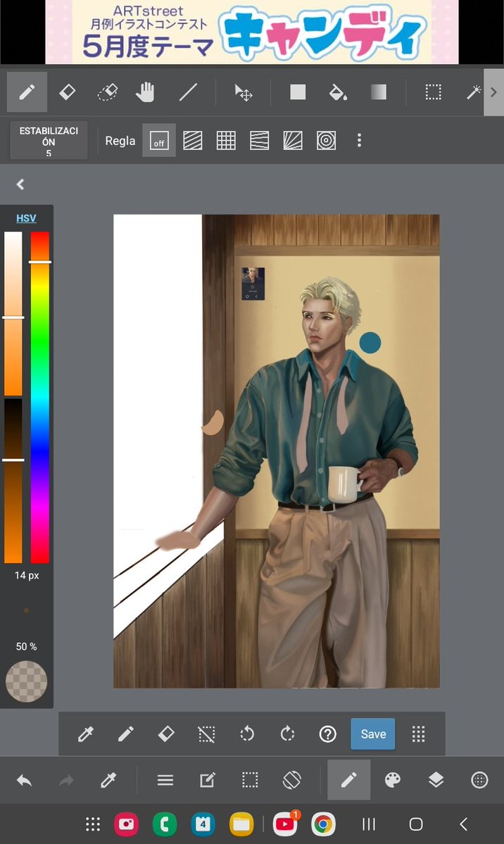Tap the 50 % opacity value
The height and width of the screenshot is (844, 504).
click(26, 646)
